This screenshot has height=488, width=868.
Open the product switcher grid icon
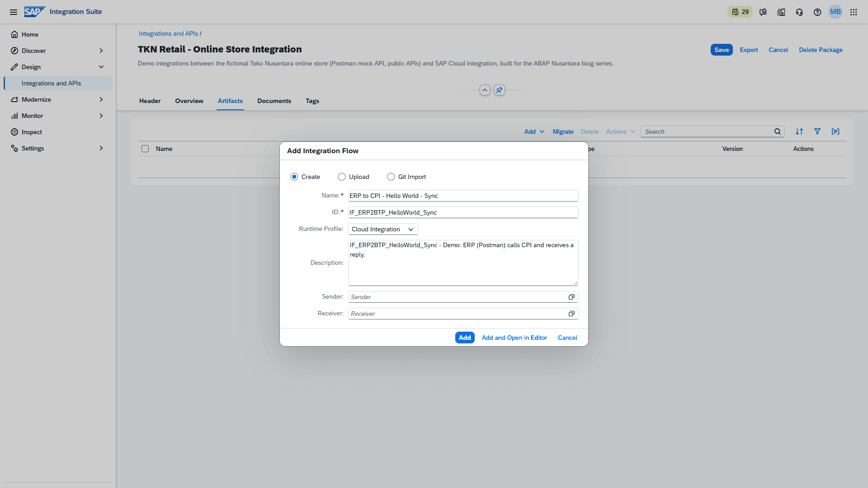[x=854, y=12]
